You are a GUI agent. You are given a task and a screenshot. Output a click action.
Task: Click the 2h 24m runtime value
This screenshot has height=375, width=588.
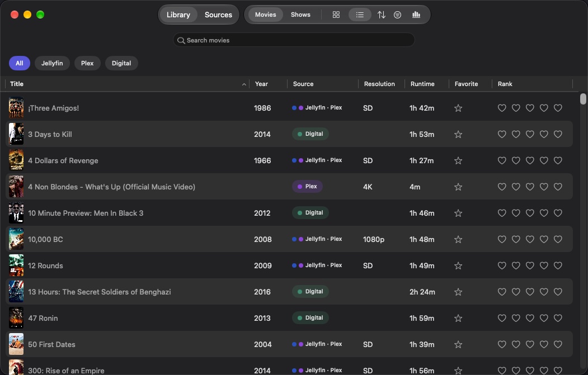click(x=422, y=292)
